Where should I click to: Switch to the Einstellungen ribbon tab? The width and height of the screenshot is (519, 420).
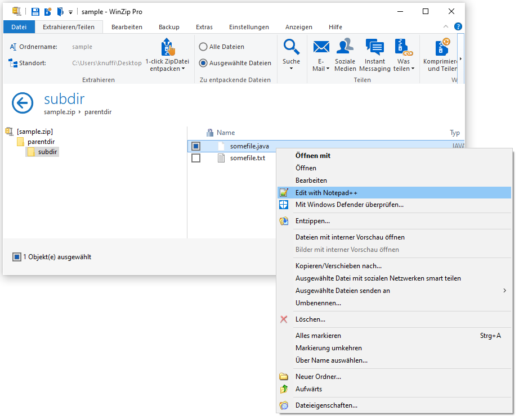[249, 27]
